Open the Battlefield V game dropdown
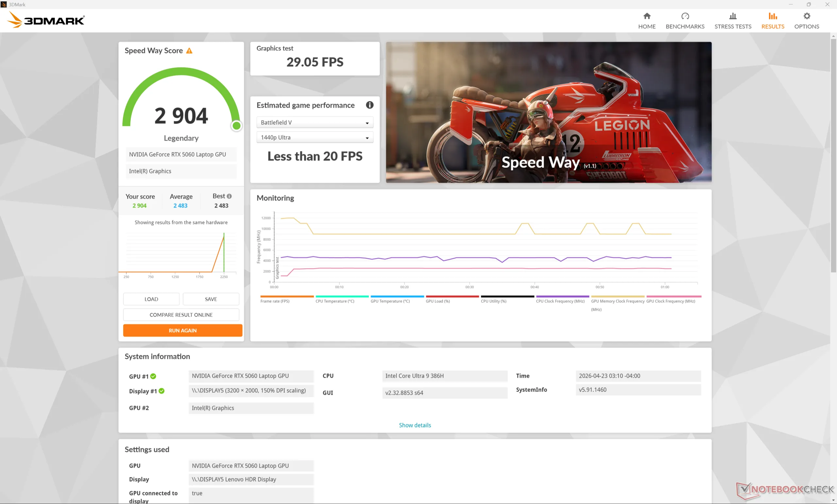837x504 pixels. click(315, 123)
